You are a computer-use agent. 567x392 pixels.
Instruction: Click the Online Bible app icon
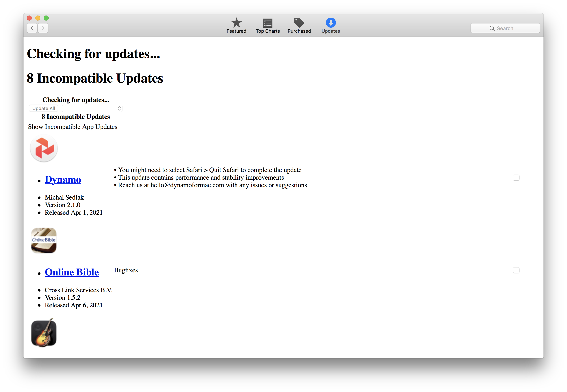(x=43, y=240)
